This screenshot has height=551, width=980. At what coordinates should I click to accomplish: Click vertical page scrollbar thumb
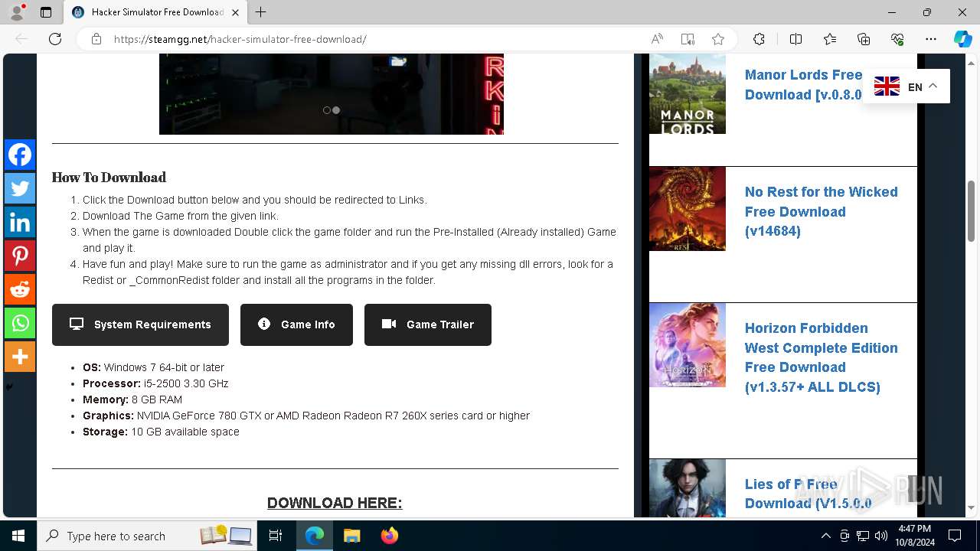[x=972, y=211]
